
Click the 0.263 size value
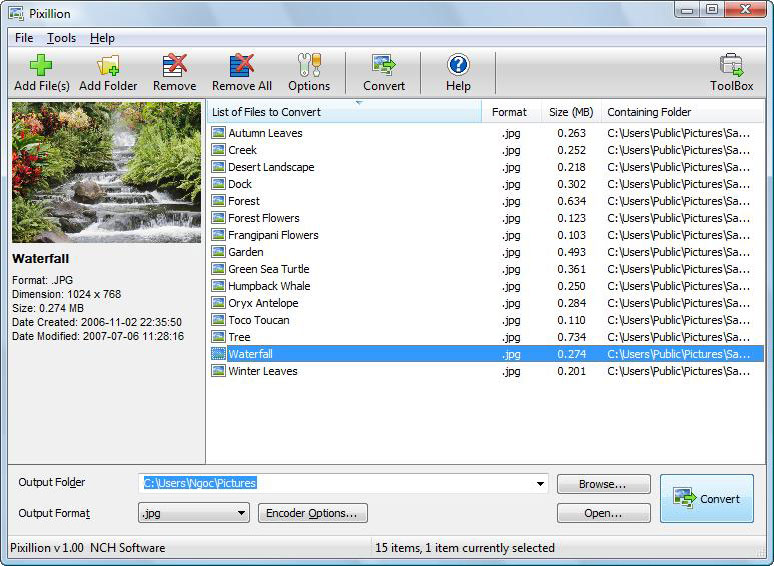[572, 133]
